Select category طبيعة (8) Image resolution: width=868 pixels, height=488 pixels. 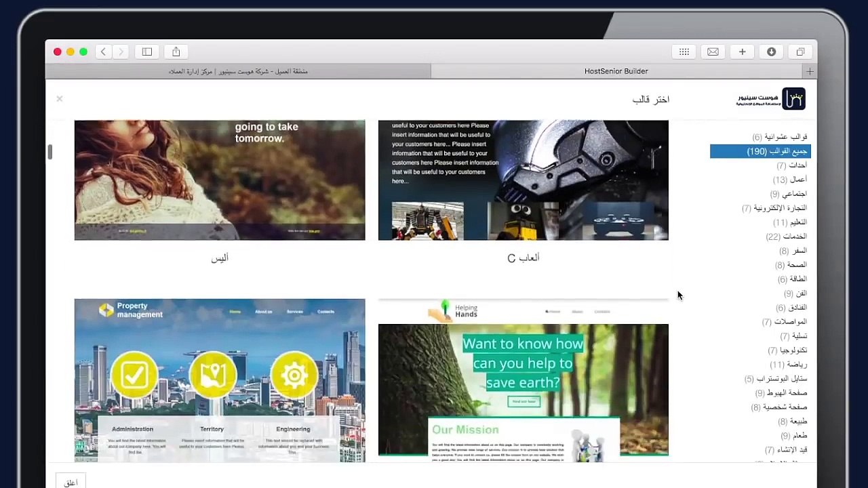tap(793, 422)
